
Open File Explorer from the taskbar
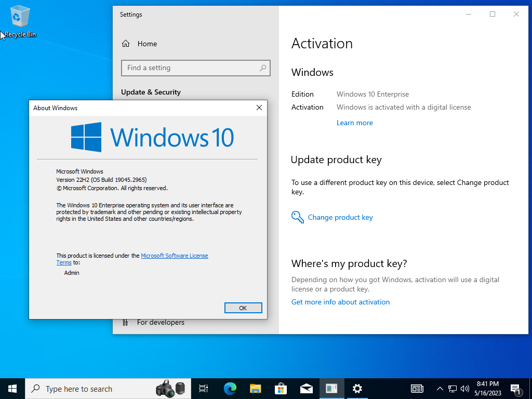(x=256, y=389)
